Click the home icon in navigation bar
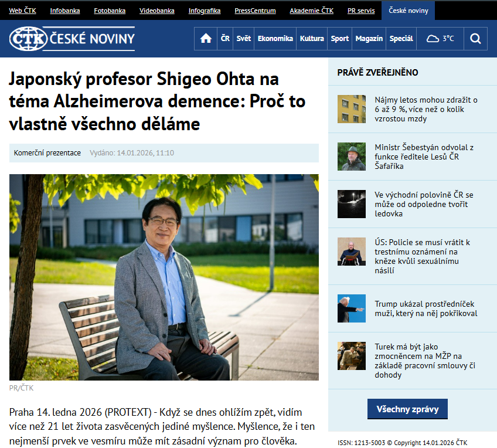The height and width of the screenshot is (448, 497). point(206,39)
